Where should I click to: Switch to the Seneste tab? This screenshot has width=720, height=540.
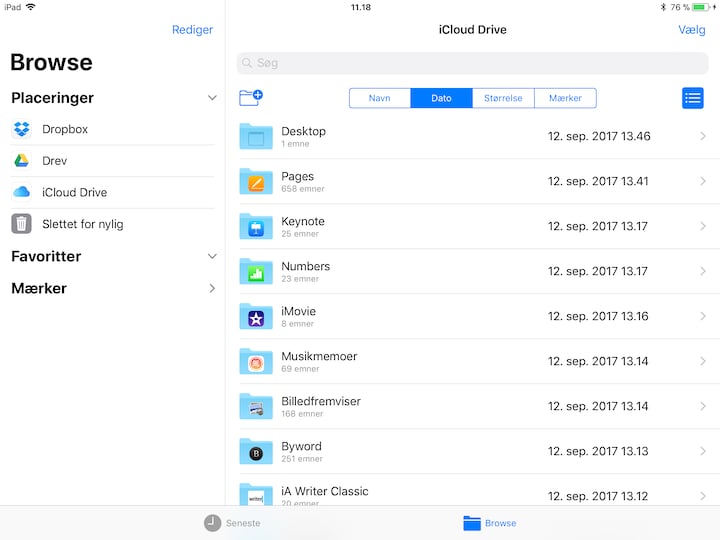tap(233, 523)
